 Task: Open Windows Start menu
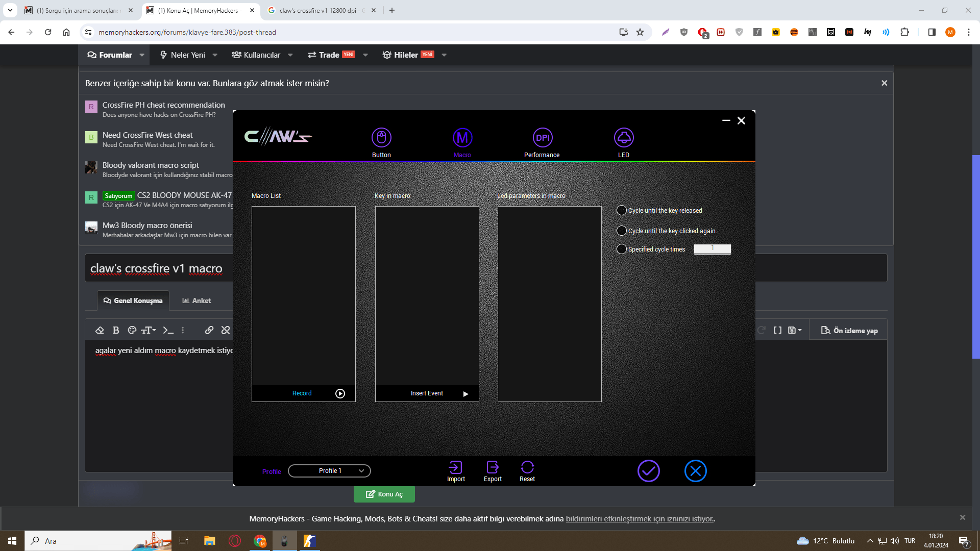tap(12, 541)
